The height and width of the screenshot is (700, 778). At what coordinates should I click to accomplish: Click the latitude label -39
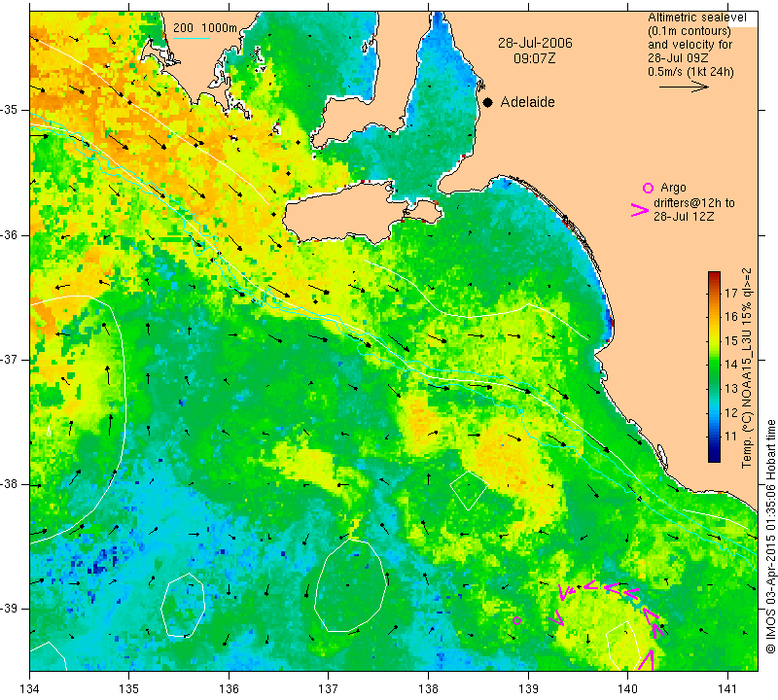pos(9,609)
